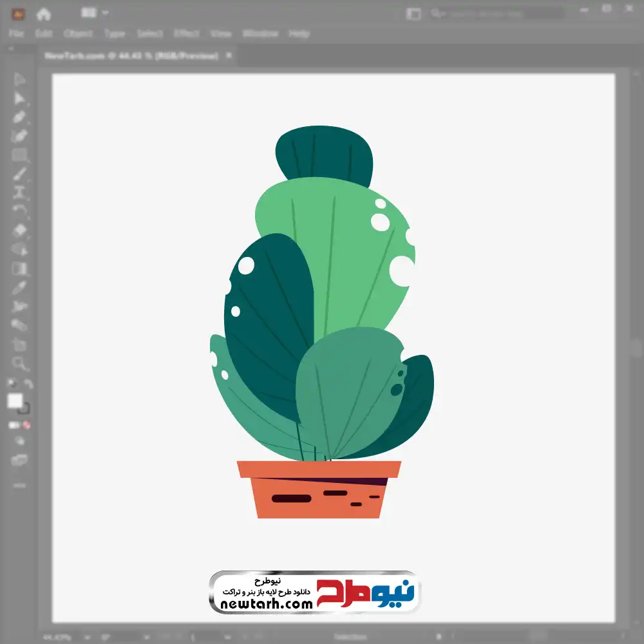644x644 pixels.
Task: Open the Window menu
Action: 260,33
